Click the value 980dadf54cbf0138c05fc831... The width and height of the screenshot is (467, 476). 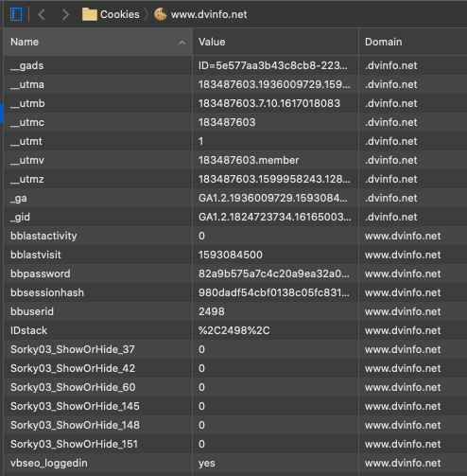point(274,292)
